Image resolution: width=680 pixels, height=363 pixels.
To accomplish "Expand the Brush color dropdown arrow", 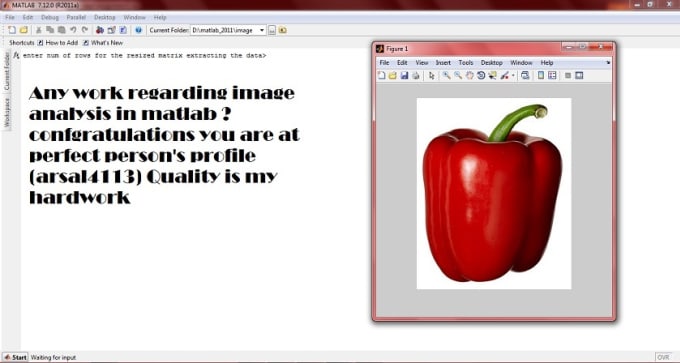I will [x=513, y=75].
